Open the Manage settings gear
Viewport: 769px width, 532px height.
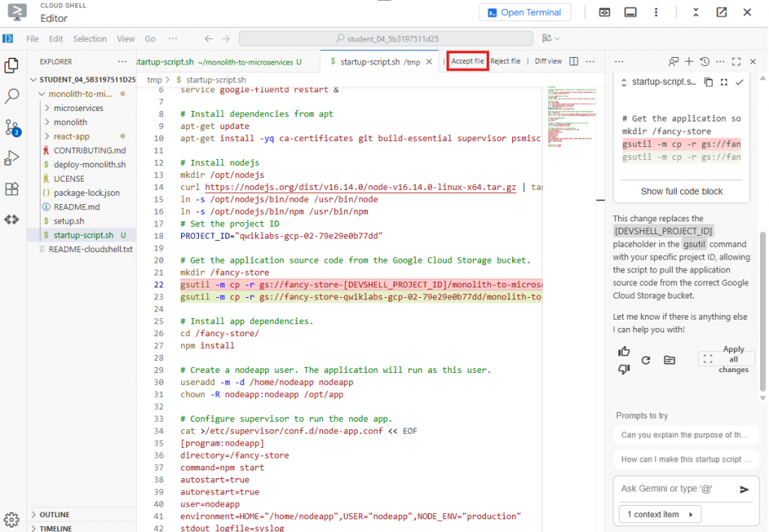11,519
